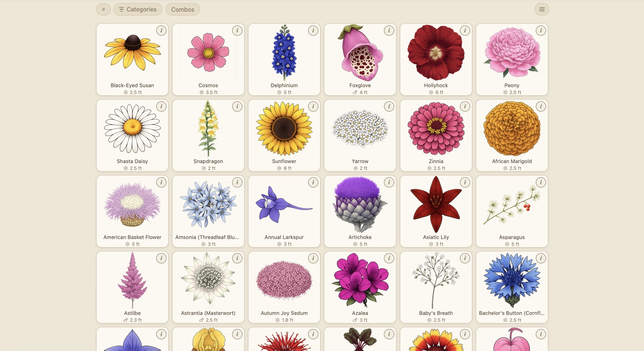
Task: Select the Sunflower flower image
Action: 284,128
